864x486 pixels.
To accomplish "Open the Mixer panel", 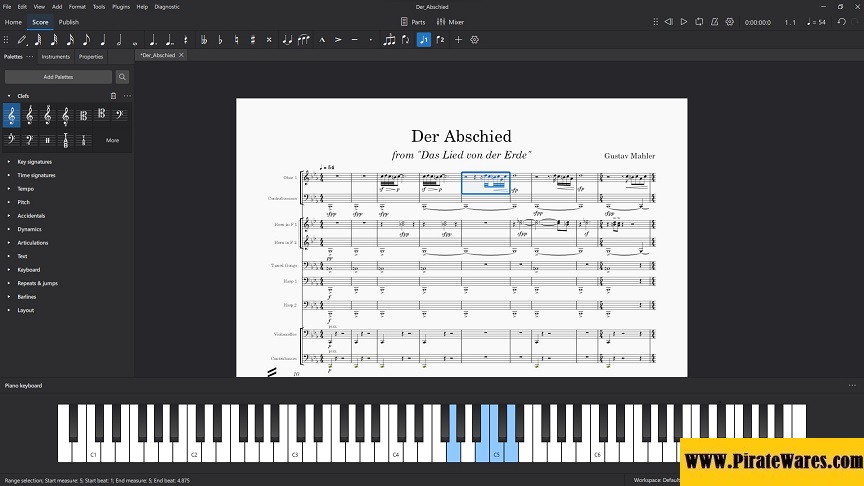I will click(452, 21).
